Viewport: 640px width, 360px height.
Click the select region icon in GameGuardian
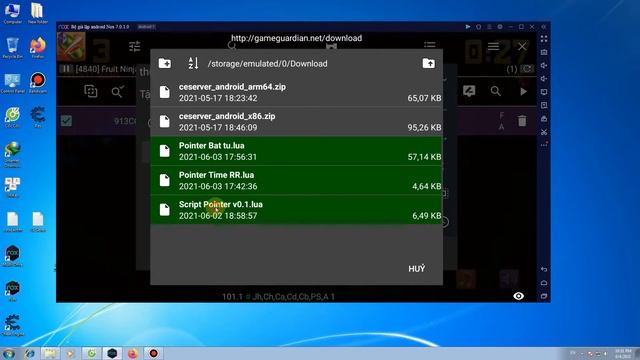click(x=91, y=91)
